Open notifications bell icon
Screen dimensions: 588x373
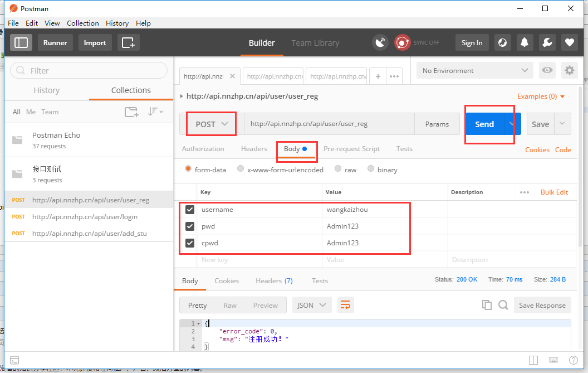[525, 42]
